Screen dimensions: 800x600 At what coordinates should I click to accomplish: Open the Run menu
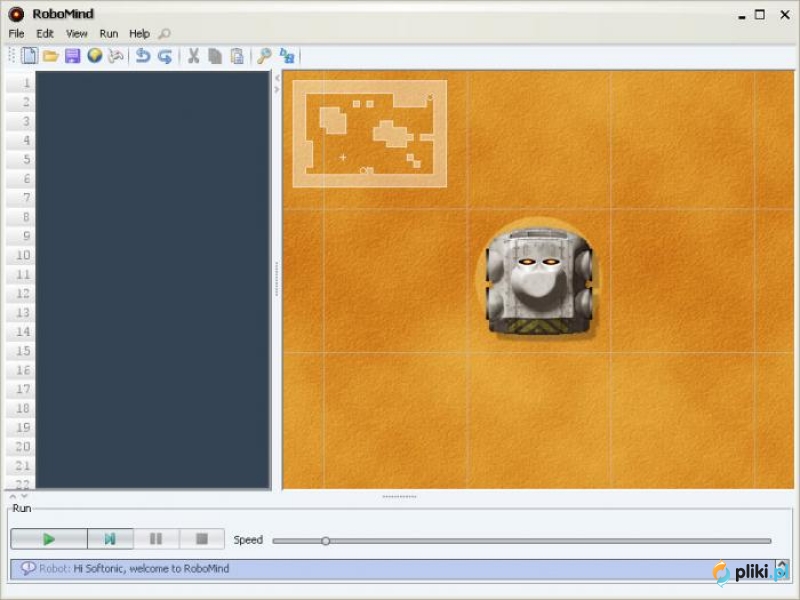[x=109, y=34]
